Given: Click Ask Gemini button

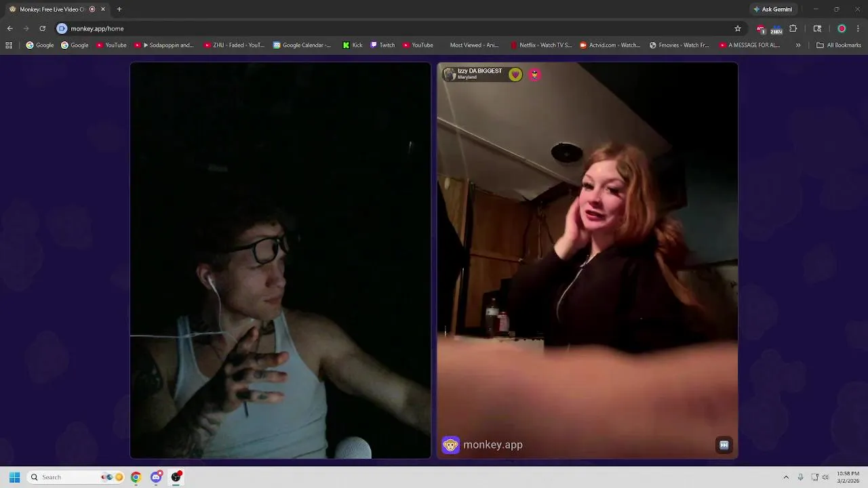Looking at the screenshot, I should click(772, 9).
